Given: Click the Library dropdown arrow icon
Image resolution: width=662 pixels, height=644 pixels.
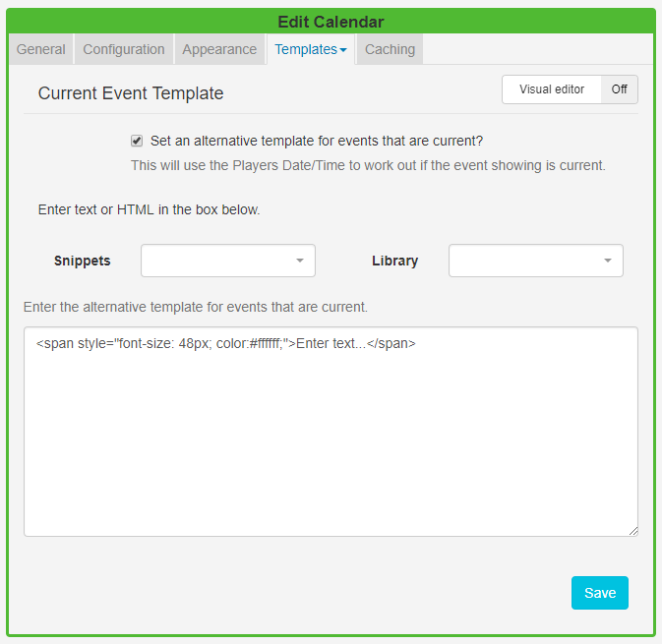Looking at the screenshot, I should (x=607, y=261).
